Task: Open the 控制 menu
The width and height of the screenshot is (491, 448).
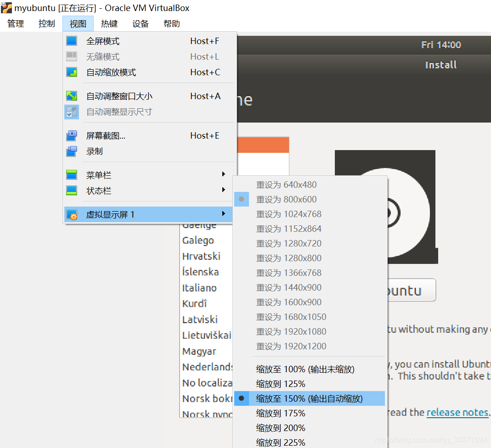Action: (47, 24)
